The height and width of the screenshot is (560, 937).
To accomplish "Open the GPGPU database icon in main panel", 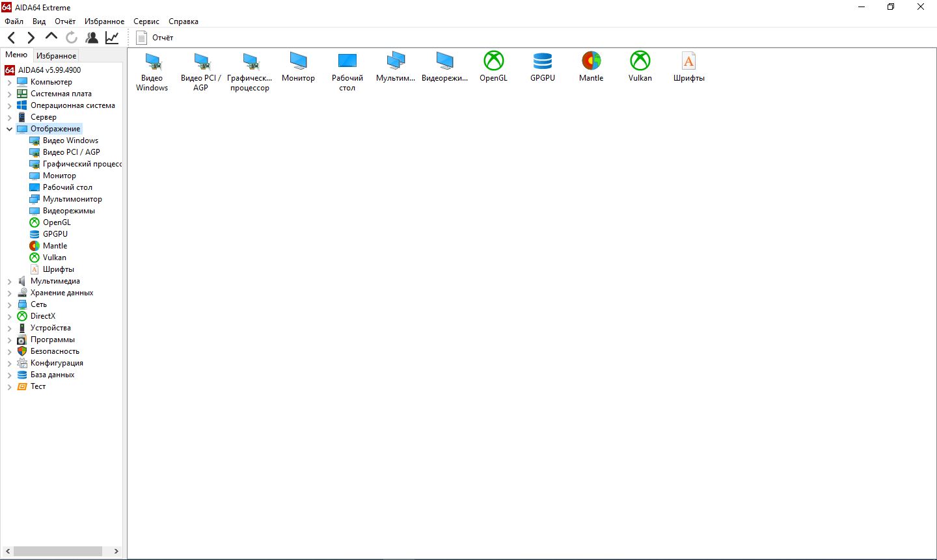I will (542, 62).
